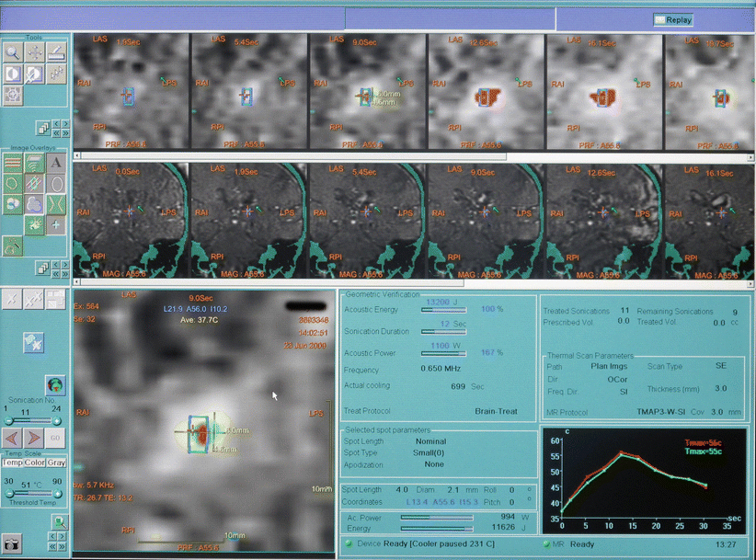The height and width of the screenshot is (560, 756).
Task: Click the plus crosshair overlay icon
Action: 56,224
